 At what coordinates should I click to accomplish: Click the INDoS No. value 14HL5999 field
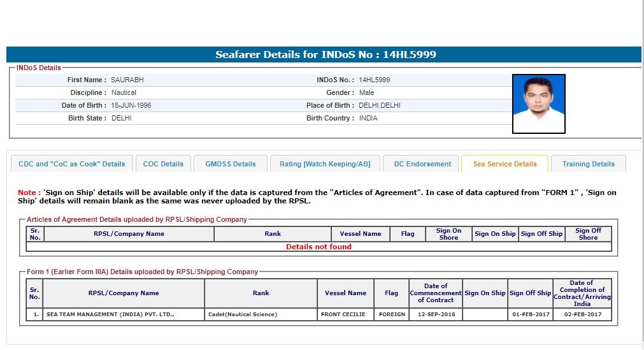pos(375,80)
